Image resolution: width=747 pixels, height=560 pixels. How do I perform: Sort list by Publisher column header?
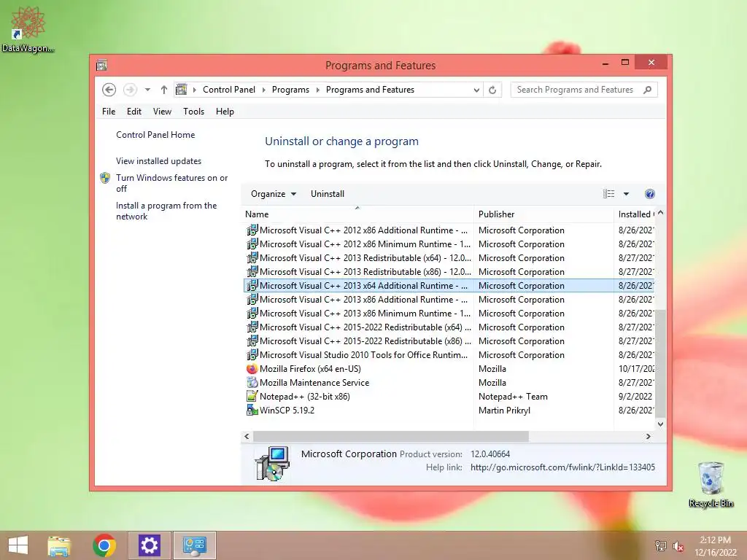pyautogui.click(x=543, y=214)
